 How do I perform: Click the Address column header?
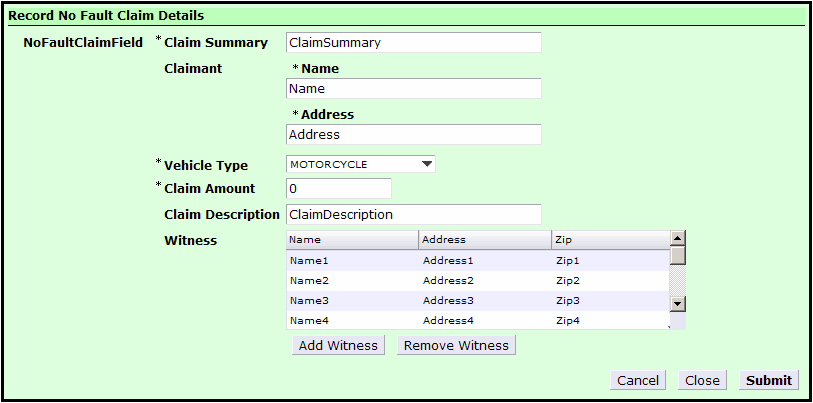[x=485, y=240]
